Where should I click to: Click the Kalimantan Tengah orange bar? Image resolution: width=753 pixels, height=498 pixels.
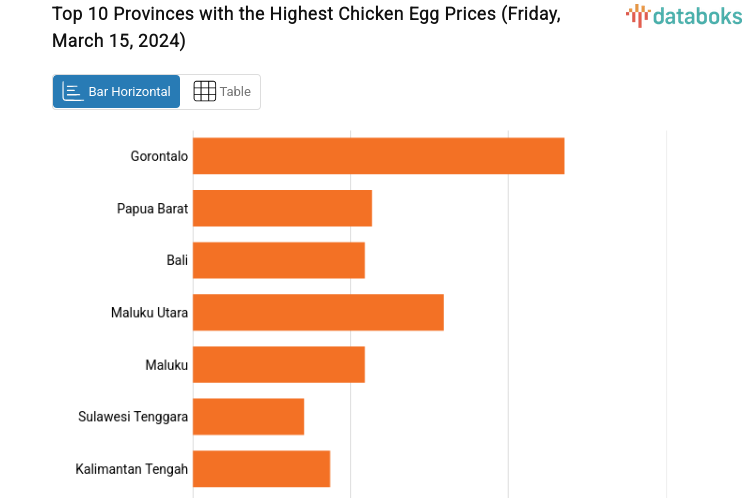[261, 468]
